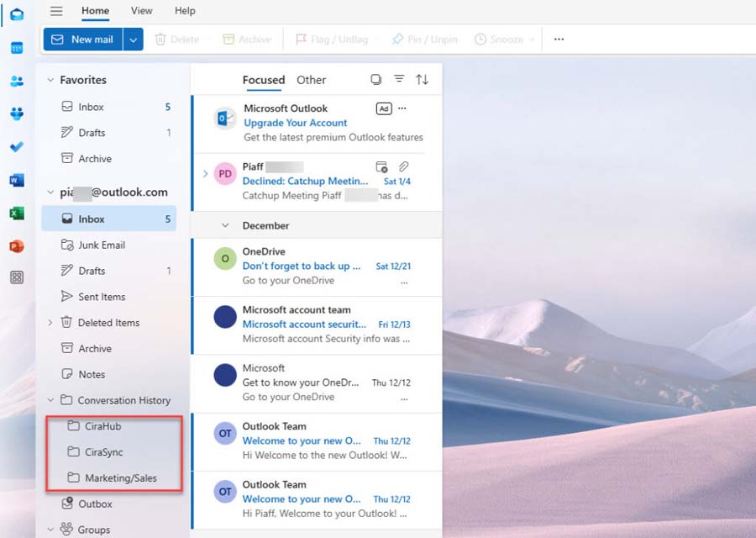Launch Excel from the left rail
This screenshot has height=538, width=756.
17,213
